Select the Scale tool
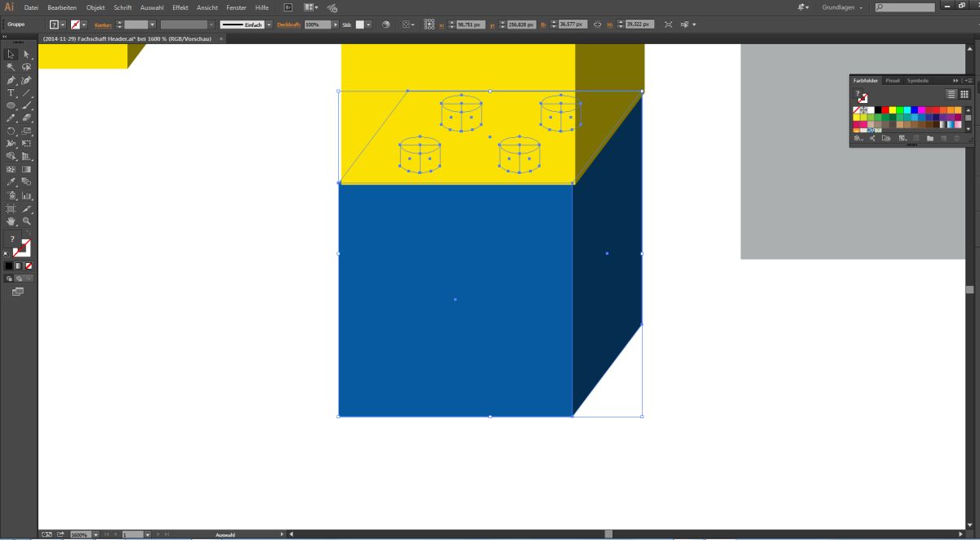 [x=27, y=131]
